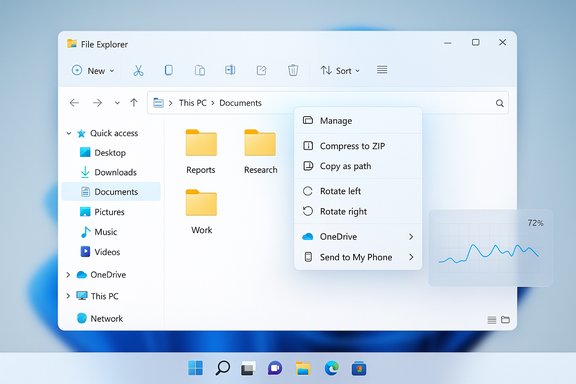
Task: Open recent locations dropdown chevron
Action: click(117, 103)
